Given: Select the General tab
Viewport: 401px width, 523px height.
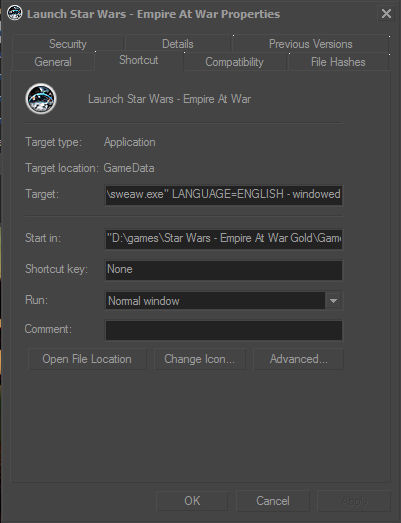Looking at the screenshot, I should point(53,62).
